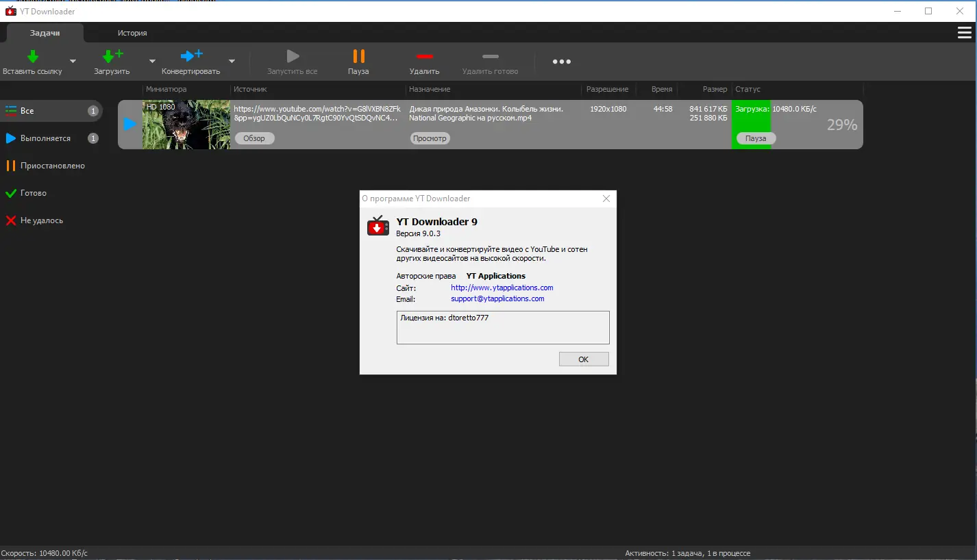Click the 841 617 КБ size value
977x560 pixels.
click(x=708, y=109)
